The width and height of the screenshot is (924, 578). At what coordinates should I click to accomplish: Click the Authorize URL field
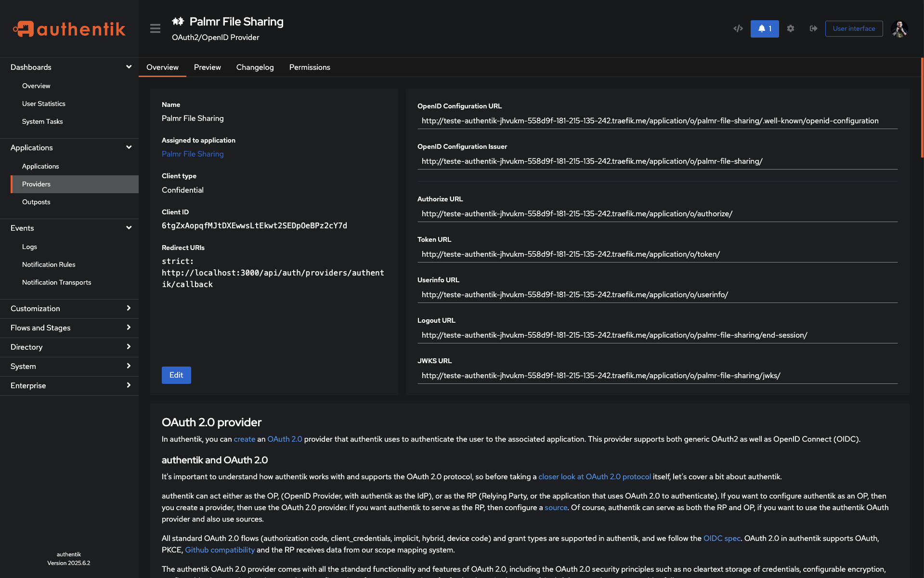(658, 214)
